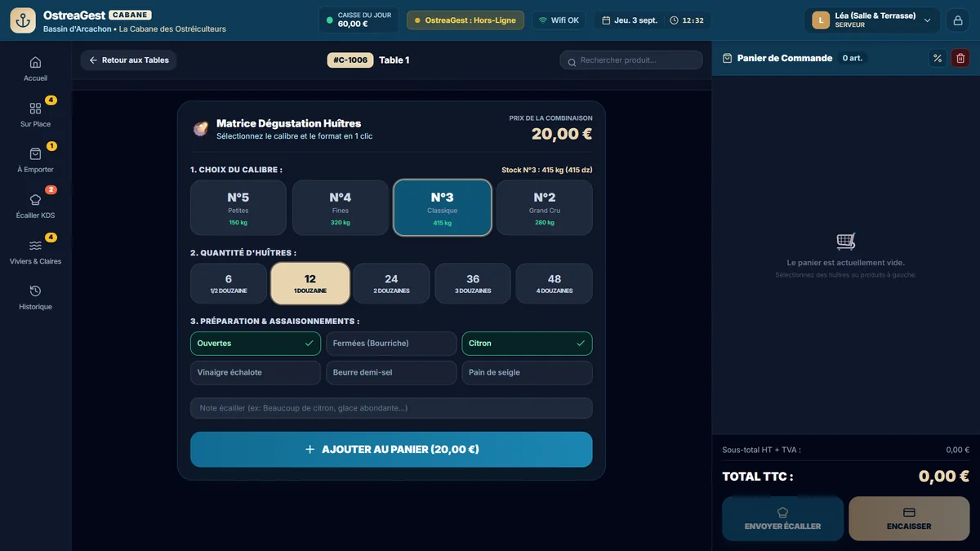Click the OstreaGest Hors-Ligne status badge
This screenshot has height=551, width=980.
(x=465, y=20)
